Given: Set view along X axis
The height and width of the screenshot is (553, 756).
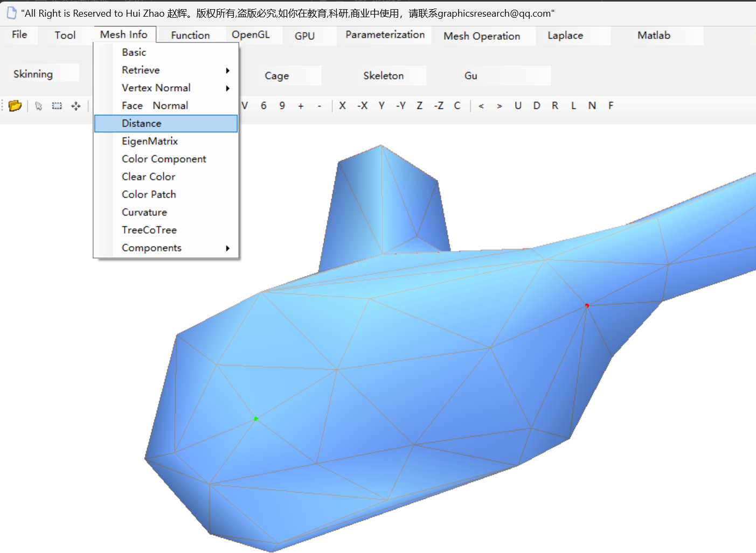Looking at the screenshot, I should [342, 106].
